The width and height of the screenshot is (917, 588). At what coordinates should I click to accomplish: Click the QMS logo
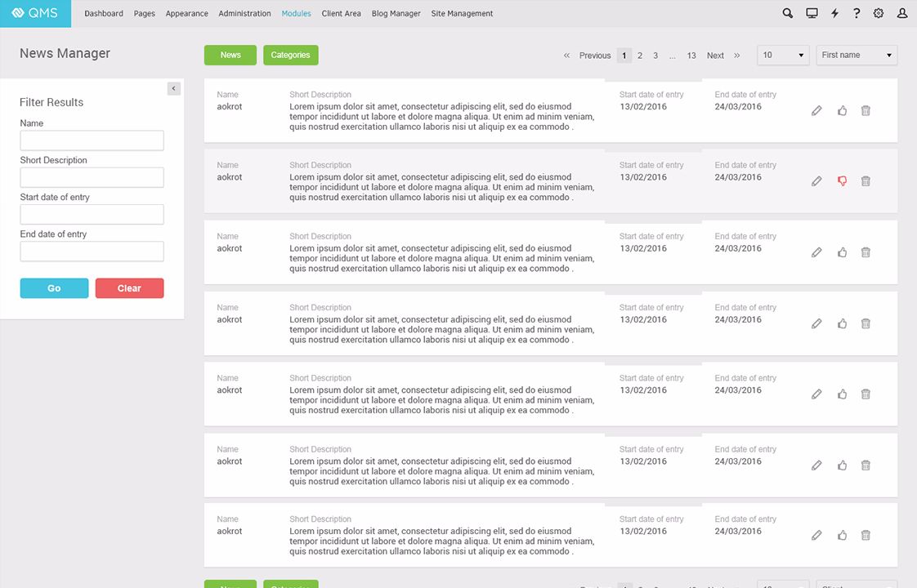[35, 13]
